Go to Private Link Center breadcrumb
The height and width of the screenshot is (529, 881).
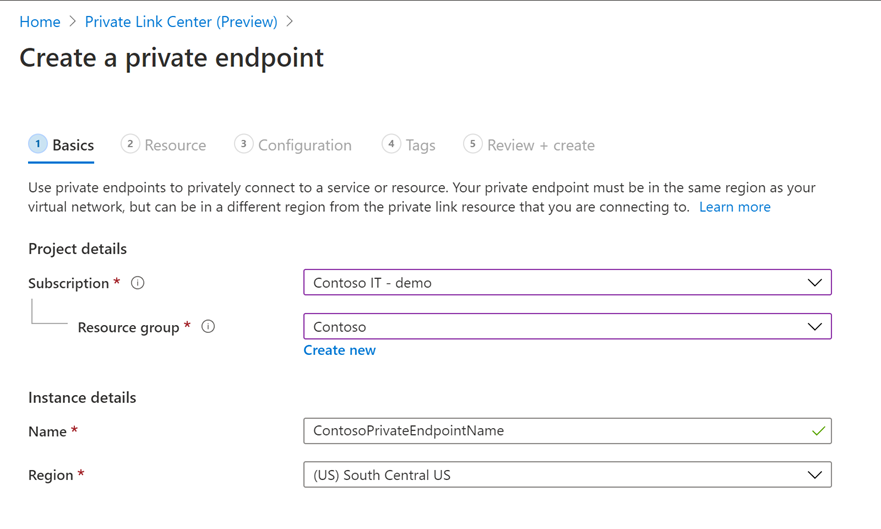coord(181,21)
